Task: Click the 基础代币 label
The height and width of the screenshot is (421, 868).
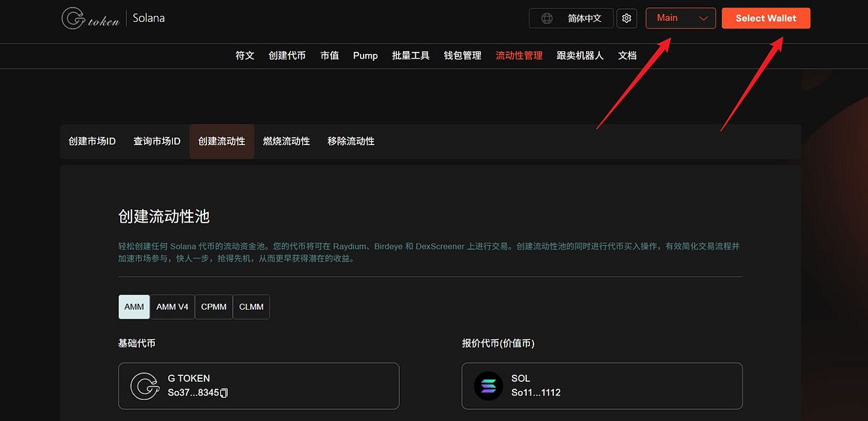Action: [137, 344]
